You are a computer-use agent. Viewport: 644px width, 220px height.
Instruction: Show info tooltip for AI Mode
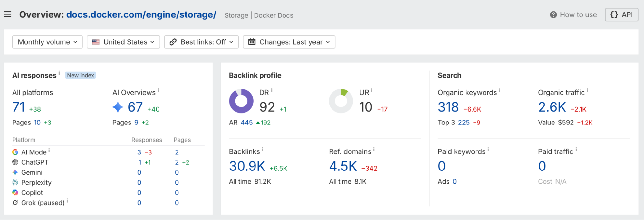[x=49, y=150]
